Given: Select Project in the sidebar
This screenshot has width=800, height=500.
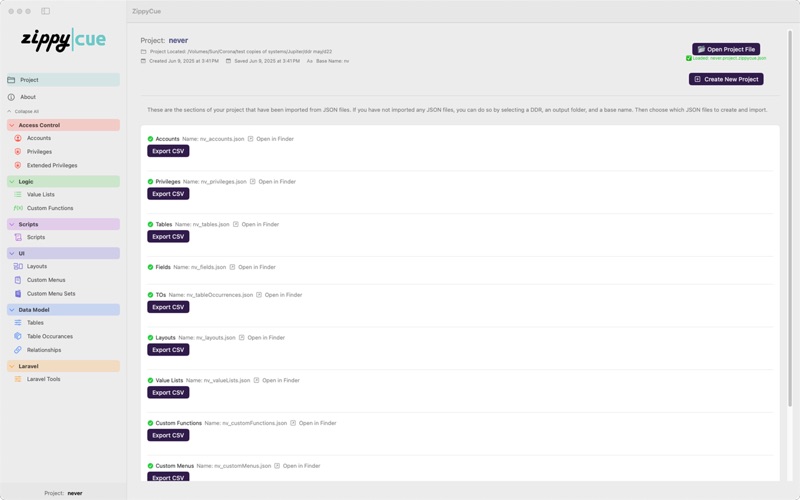Looking at the screenshot, I should click(x=63, y=80).
